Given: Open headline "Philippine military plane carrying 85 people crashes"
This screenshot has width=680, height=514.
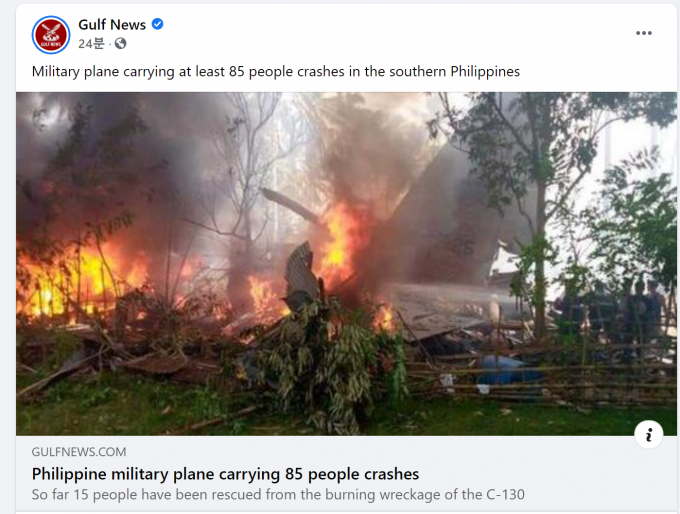Looking at the screenshot, I should coord(225,474).
